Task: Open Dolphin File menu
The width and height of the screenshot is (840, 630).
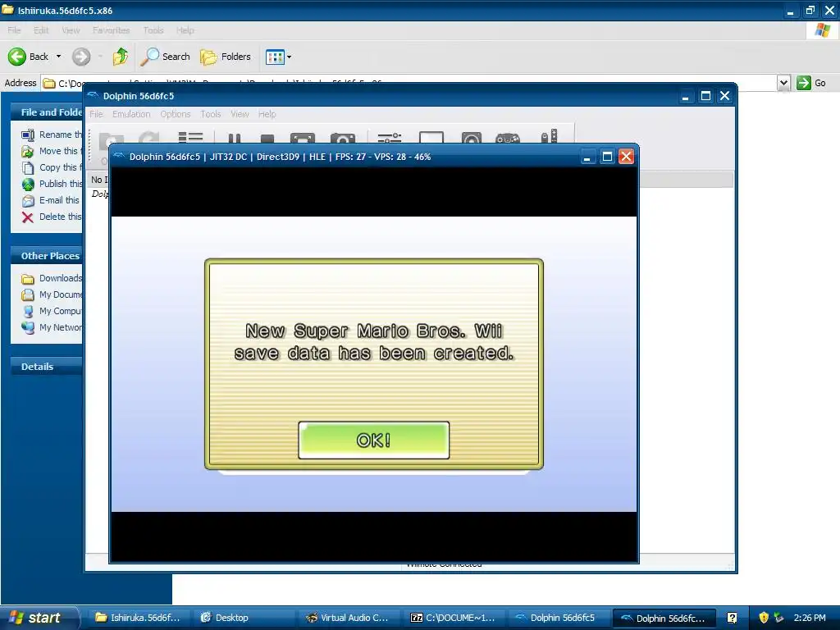Action: coord(96,114)
